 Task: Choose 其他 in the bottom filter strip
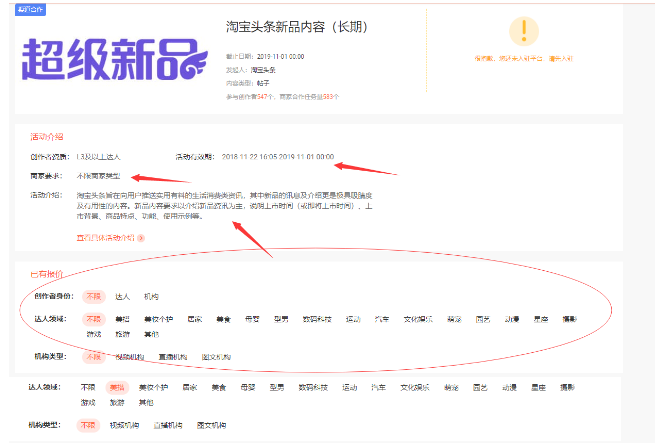tap(146, 402)
